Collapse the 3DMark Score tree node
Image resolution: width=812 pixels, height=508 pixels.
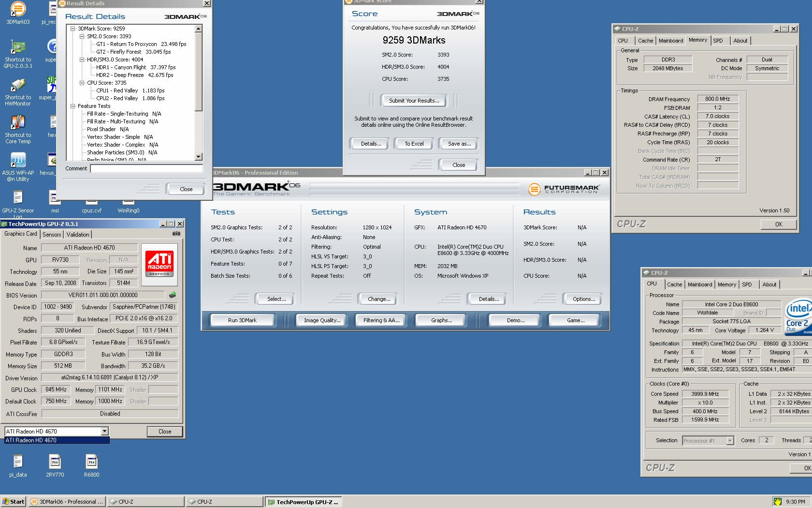73,29
